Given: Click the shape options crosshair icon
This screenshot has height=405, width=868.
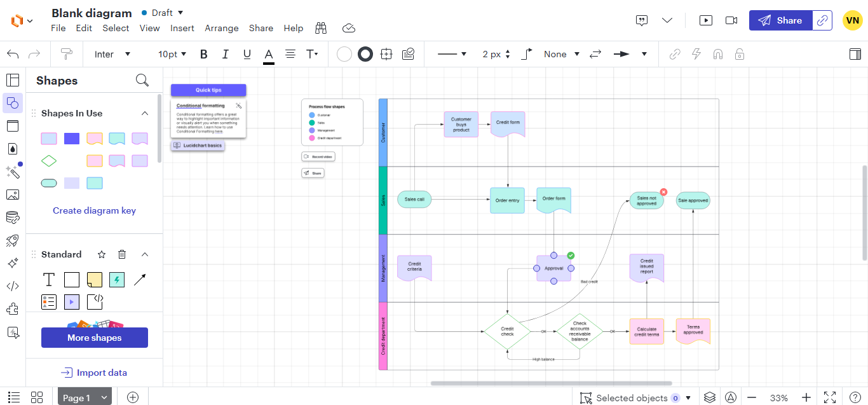Looking at the screenshot, I should click(386, 54).
